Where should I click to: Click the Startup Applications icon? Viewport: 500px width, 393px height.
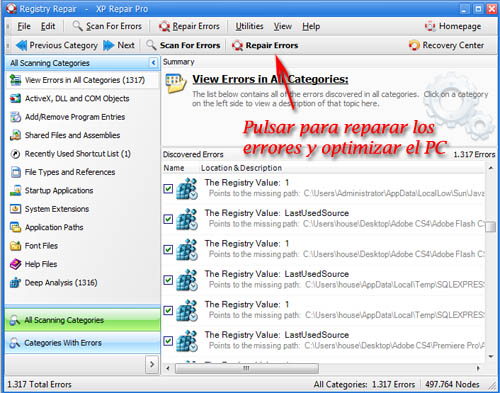point(15,190)
